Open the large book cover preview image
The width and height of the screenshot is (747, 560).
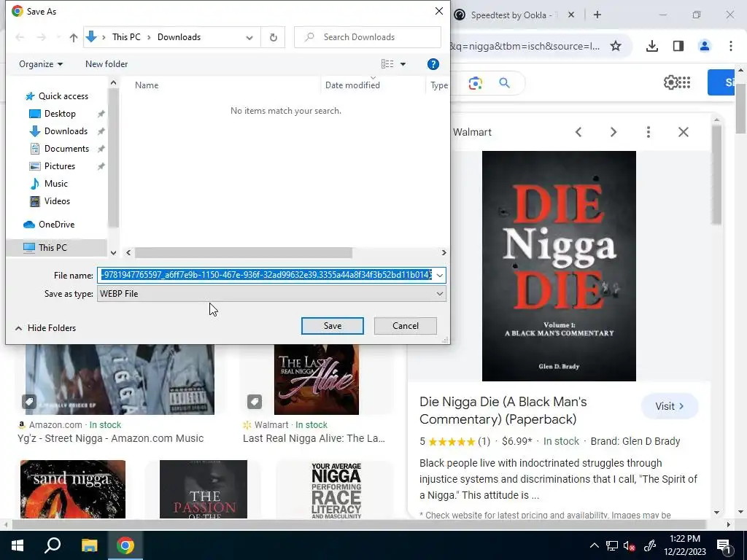[559, 265]
